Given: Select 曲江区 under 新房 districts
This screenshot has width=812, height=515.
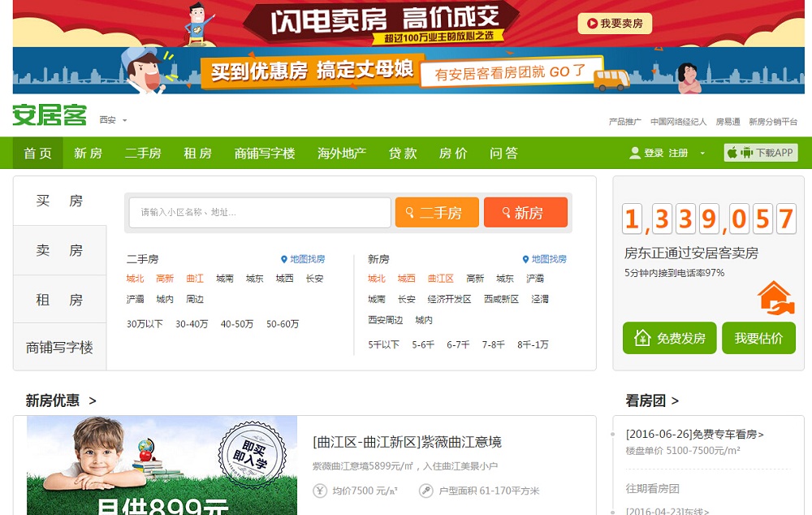Looking at the screenshot, I should (441, 279).
